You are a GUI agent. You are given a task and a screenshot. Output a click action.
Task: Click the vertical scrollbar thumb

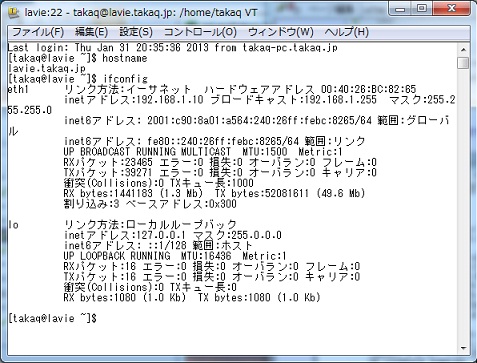click(x=463, y=63)
